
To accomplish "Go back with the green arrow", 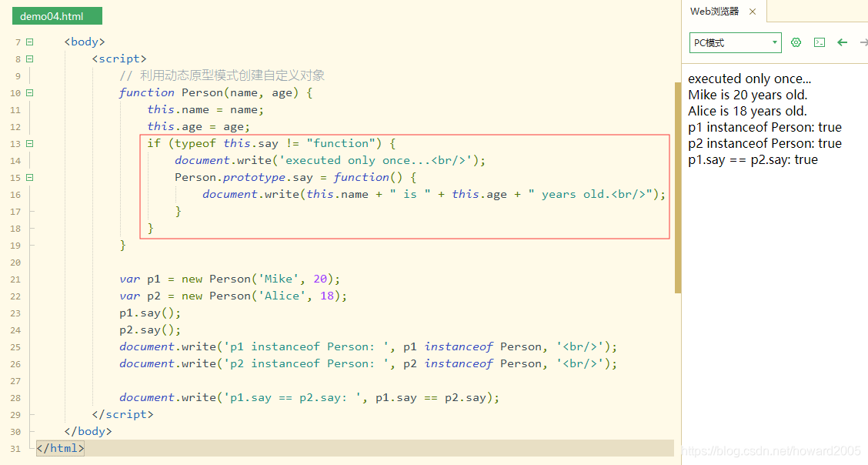I will (843, 42).
